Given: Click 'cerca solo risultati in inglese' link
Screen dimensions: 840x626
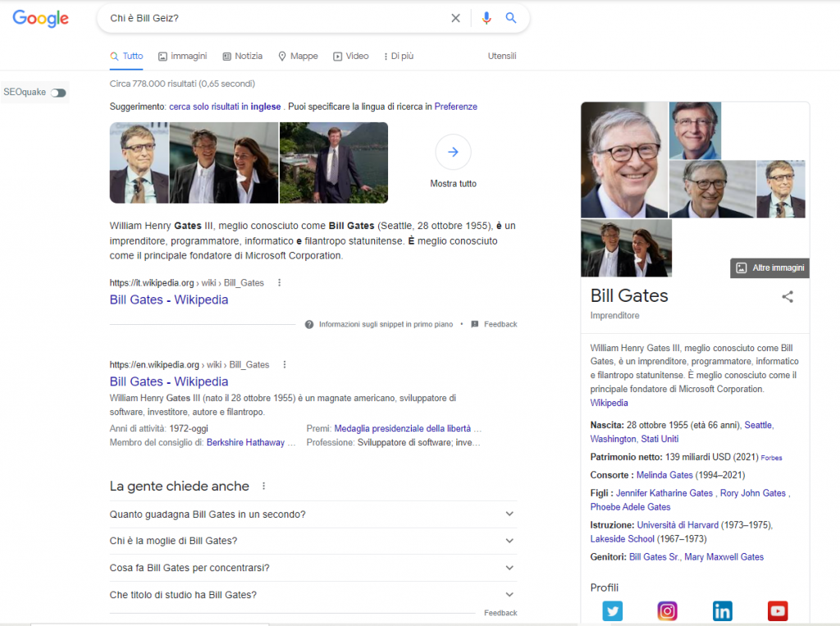Looking at the screenshot, I should tap(225, 107).
